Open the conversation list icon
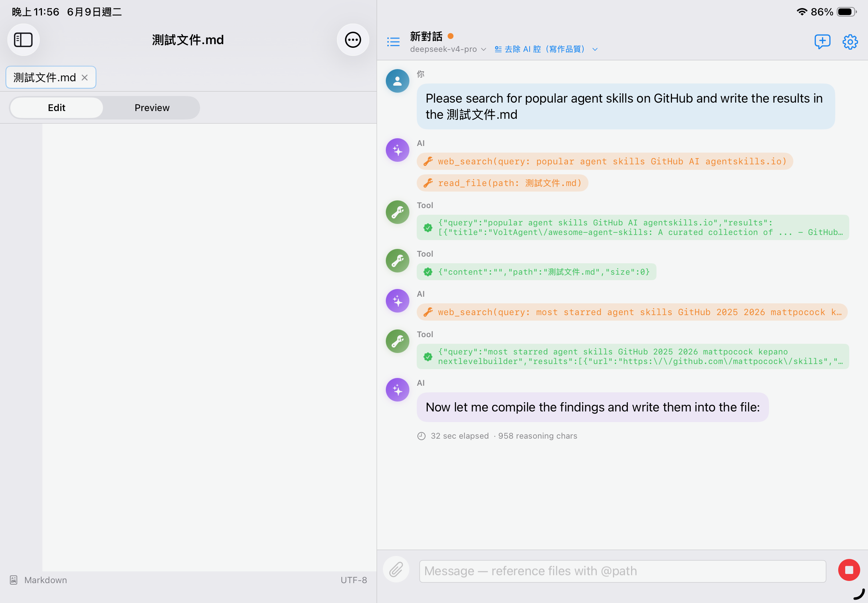The height and width of the screenshot is (603, 868). point(394,42)
